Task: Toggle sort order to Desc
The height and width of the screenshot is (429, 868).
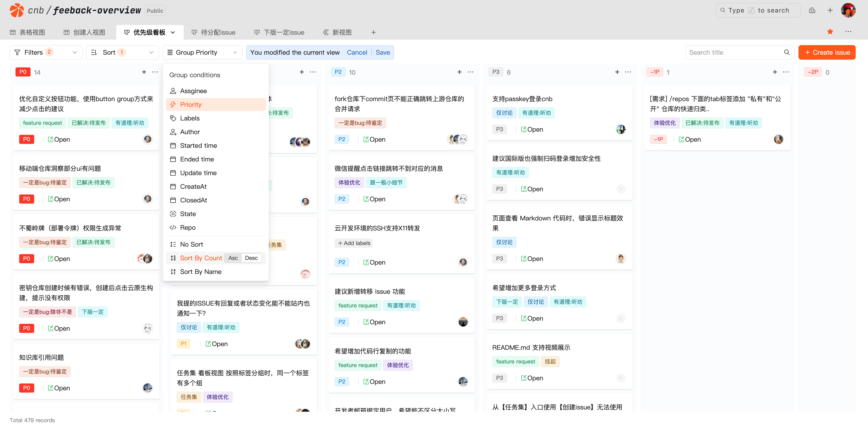Action: pyautogui.click(x=251, y=258)
